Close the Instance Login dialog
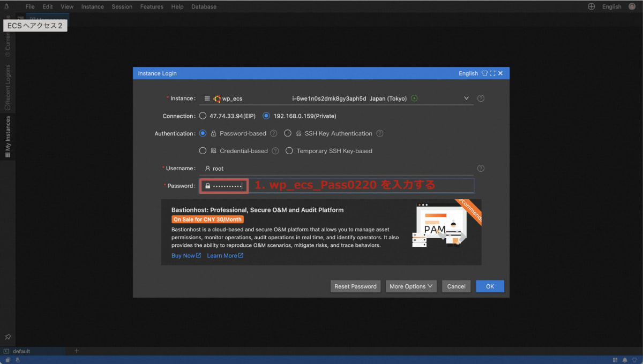The image size is (643, 364). (x=500, y=73)
